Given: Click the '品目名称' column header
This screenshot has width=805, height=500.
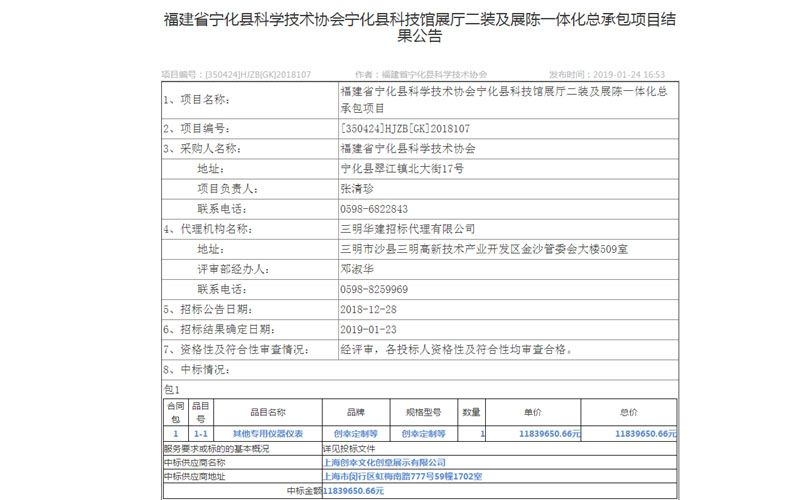Looking at the screenshot, I should pyautogui.click(x=268, y=412).
